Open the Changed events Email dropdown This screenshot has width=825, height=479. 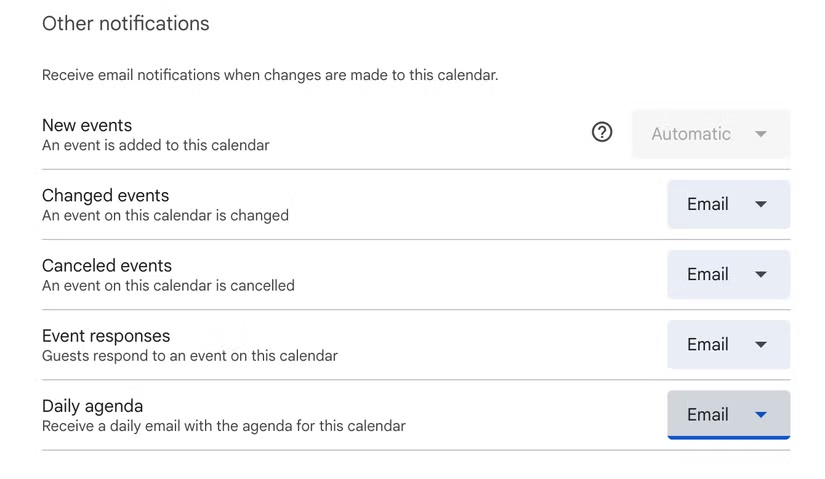728,204
